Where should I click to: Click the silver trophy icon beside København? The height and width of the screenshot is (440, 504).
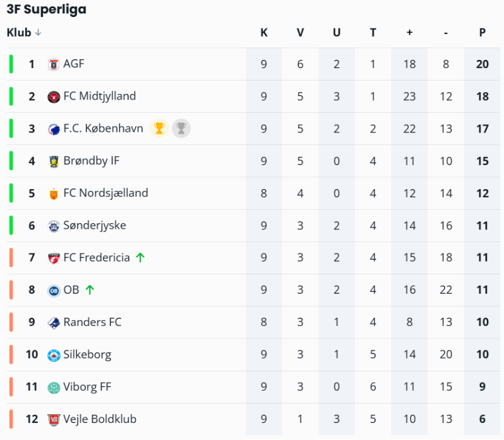point(181,129)
